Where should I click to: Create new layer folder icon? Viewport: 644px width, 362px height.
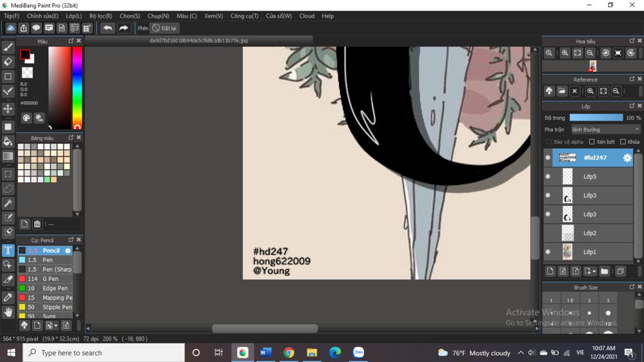[604, 271]
